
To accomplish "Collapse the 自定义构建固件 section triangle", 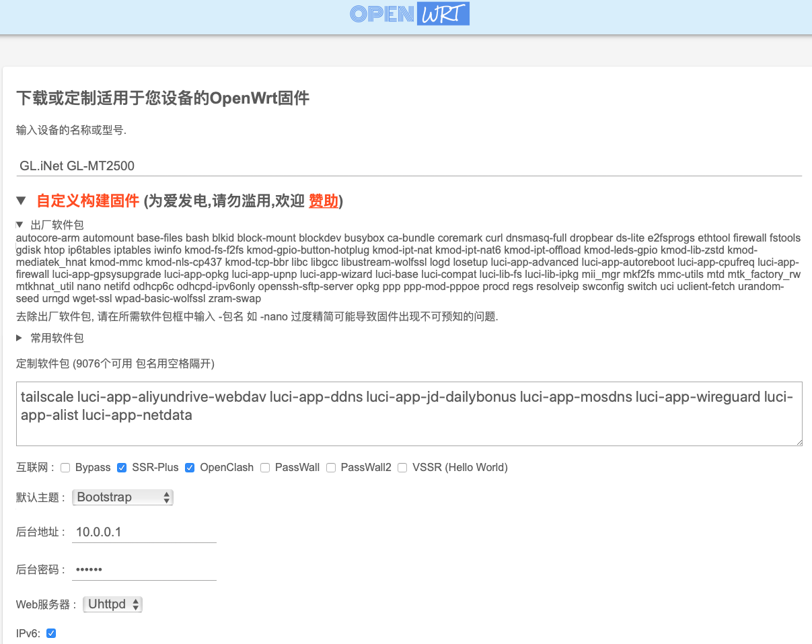I will pyautogui.click(x=22, y=201).
